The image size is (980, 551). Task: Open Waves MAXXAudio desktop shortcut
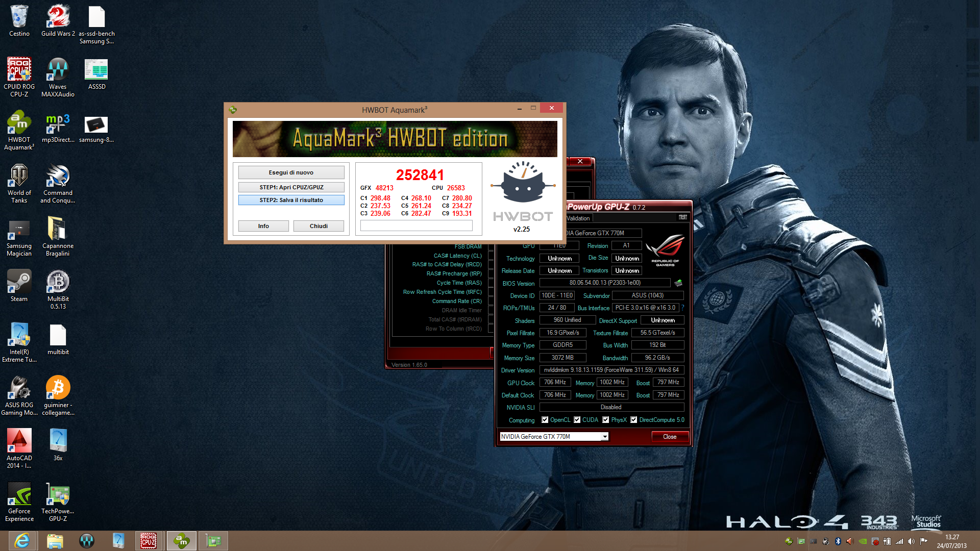(x=58, y=77)
